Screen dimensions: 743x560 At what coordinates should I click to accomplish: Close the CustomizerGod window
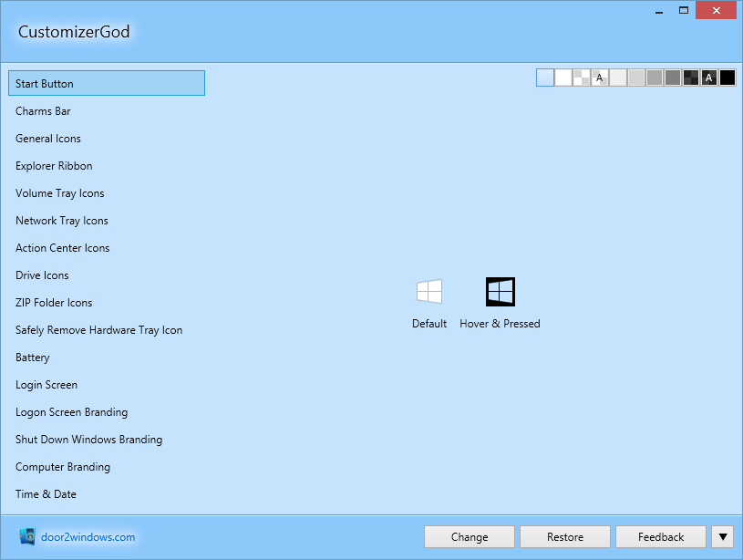[716, 10]
